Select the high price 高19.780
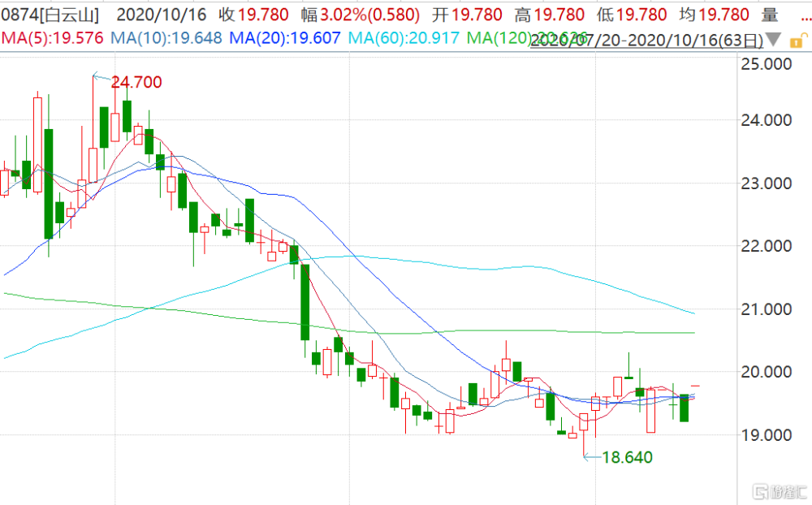This screenshot has width=812, height=505. click(550, 15)
